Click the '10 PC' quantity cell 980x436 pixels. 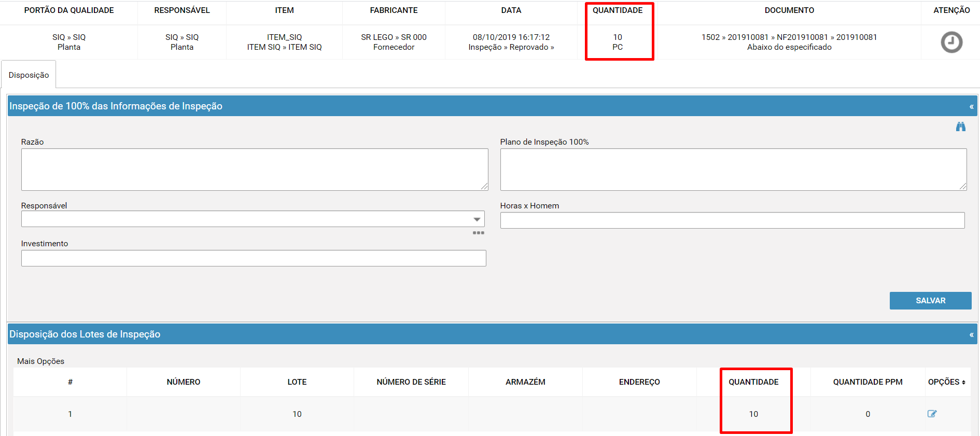click(618, 42)
